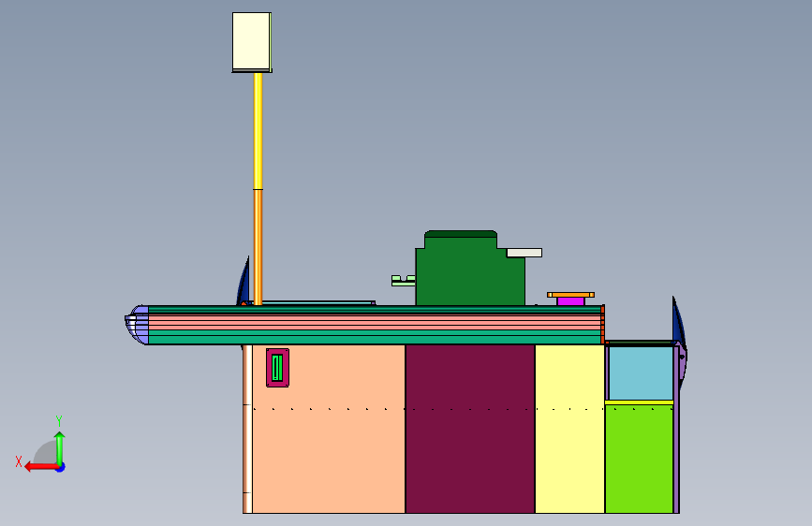
Task: Click the X label of the axis triad
Action: [x=19, y=461]
